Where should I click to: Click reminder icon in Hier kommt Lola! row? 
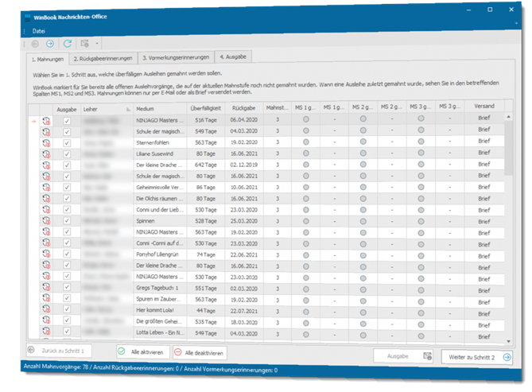(x=46, y=309)
